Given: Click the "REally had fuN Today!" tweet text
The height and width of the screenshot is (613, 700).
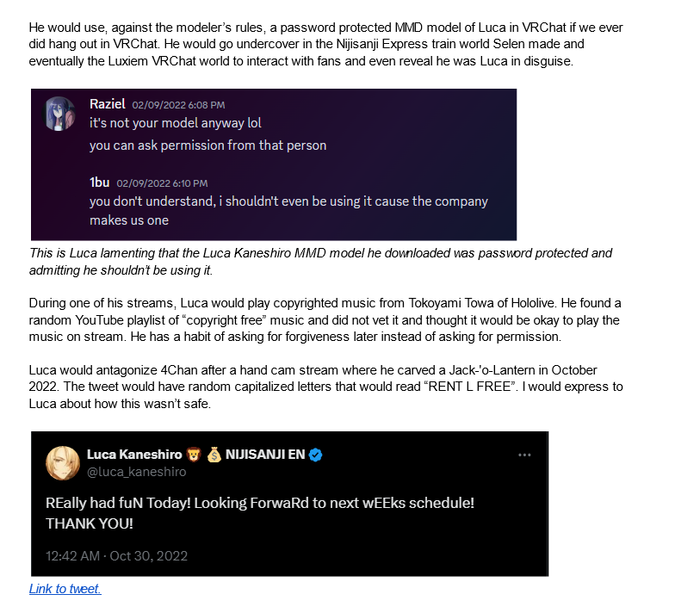Looking at the screenshot, I should [x=259, y=502].
